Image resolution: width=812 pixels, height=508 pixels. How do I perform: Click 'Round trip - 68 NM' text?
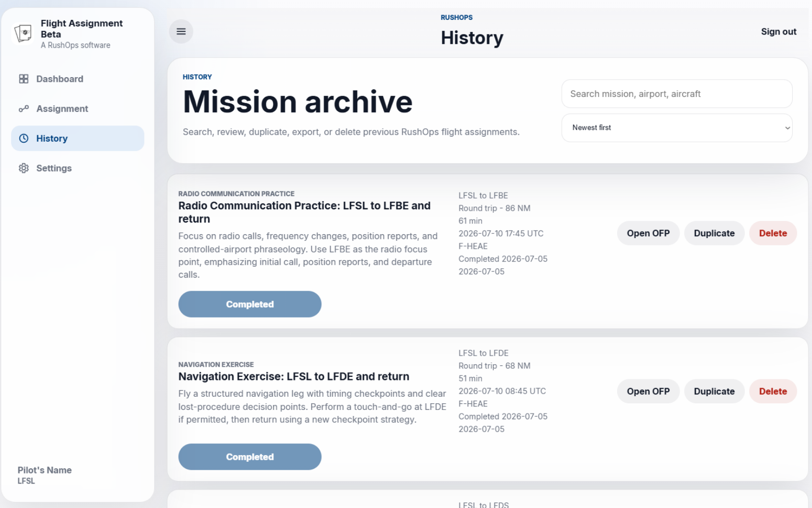[x=494, y=366]
